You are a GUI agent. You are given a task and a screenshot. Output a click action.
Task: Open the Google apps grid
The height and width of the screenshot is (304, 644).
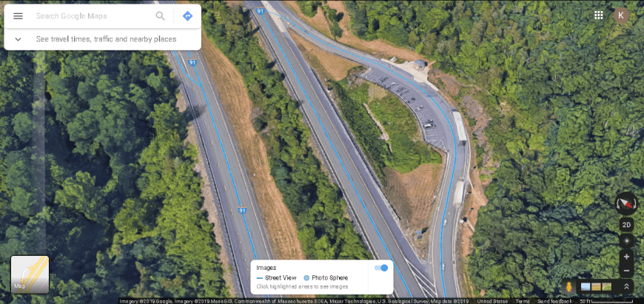(598, 16)
